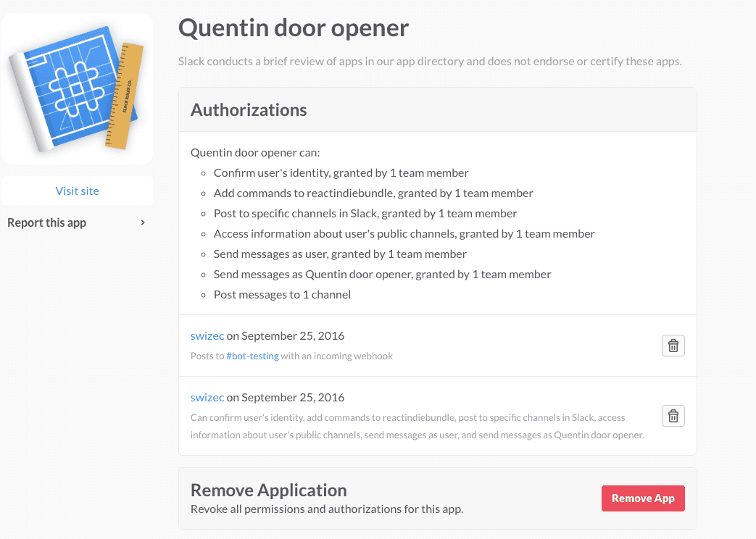Select the Add commands to reactindiebundle item
The image size is (756, 539).
tap(373, 193)
